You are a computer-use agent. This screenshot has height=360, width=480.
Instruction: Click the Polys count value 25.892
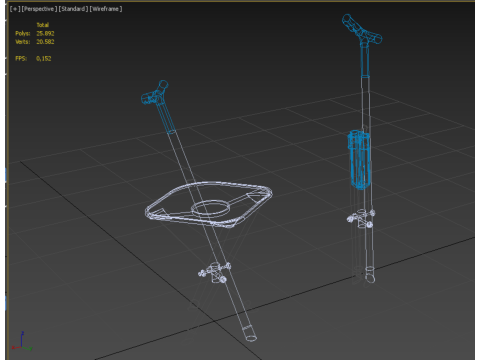click(x=45, y=33)
